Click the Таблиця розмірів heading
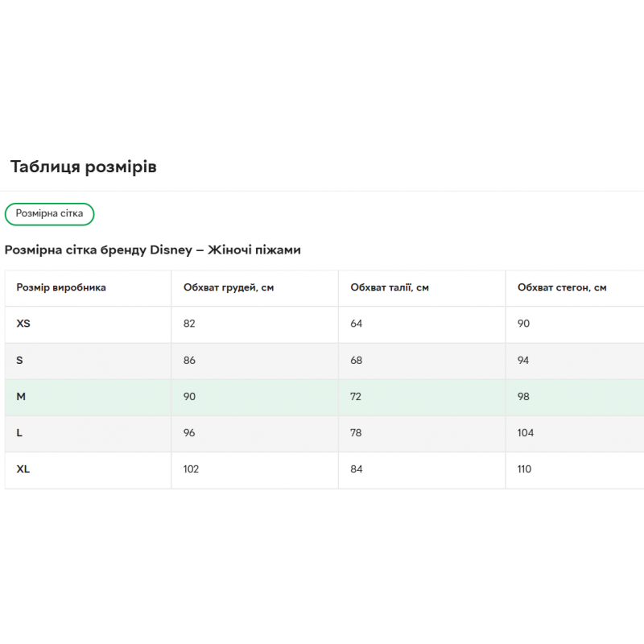The image size is (644, 644). pos(84,167)
